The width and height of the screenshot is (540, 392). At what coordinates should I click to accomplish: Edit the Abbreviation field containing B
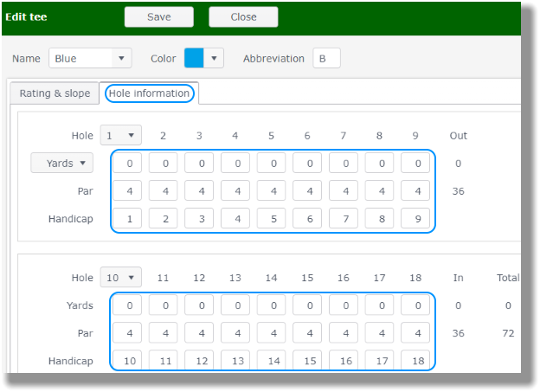pos(326,58)
